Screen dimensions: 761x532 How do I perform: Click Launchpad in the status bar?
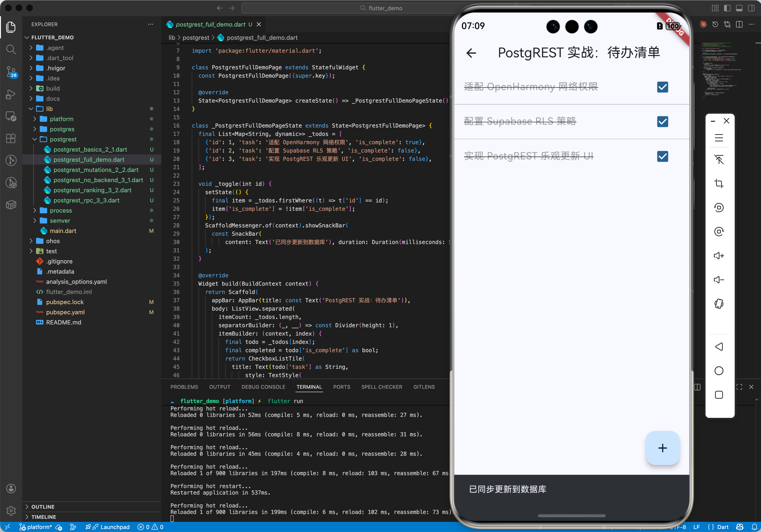coord(115,527)
